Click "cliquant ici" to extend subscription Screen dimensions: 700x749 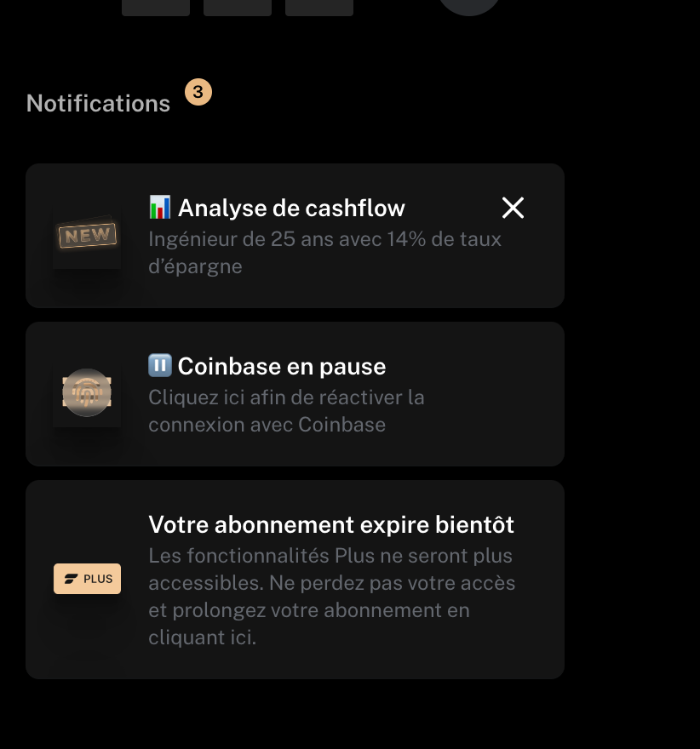coord(202,638)
